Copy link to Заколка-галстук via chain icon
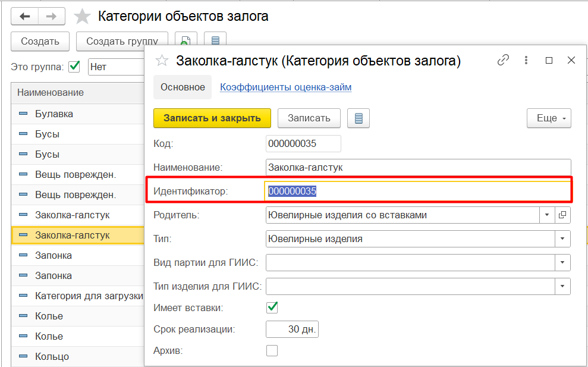 503,60
